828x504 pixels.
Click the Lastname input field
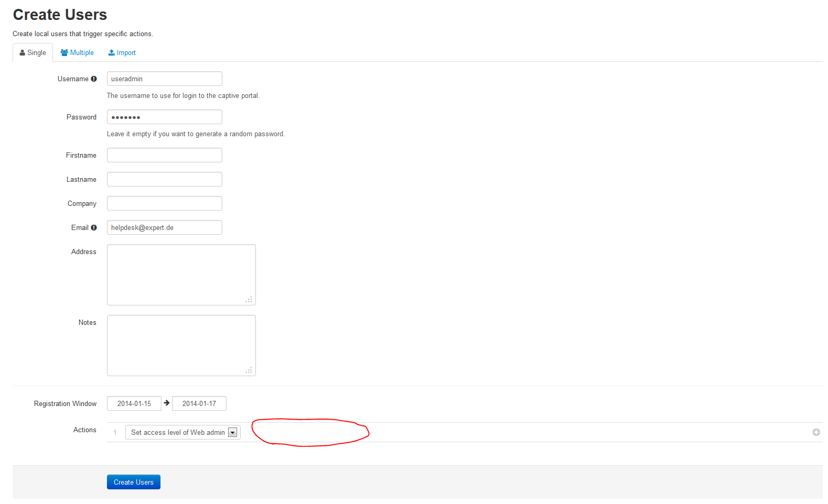click(164, 180)
